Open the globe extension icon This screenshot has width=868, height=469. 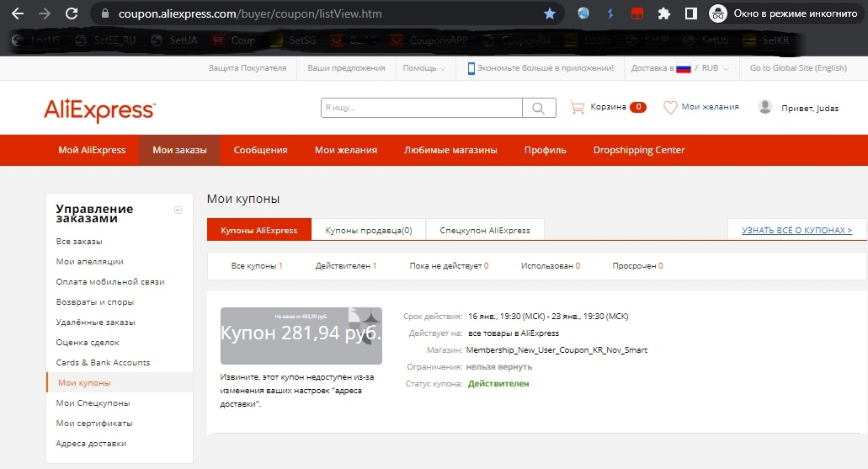coord(583,13)
